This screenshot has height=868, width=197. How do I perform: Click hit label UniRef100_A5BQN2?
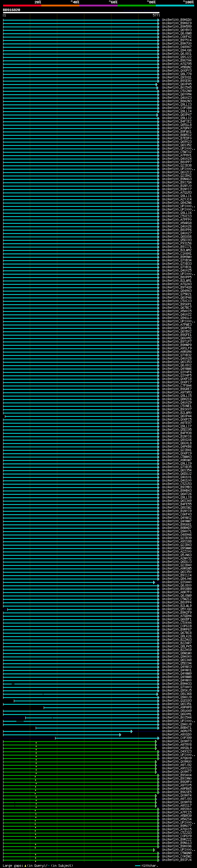tap(177, 67)
